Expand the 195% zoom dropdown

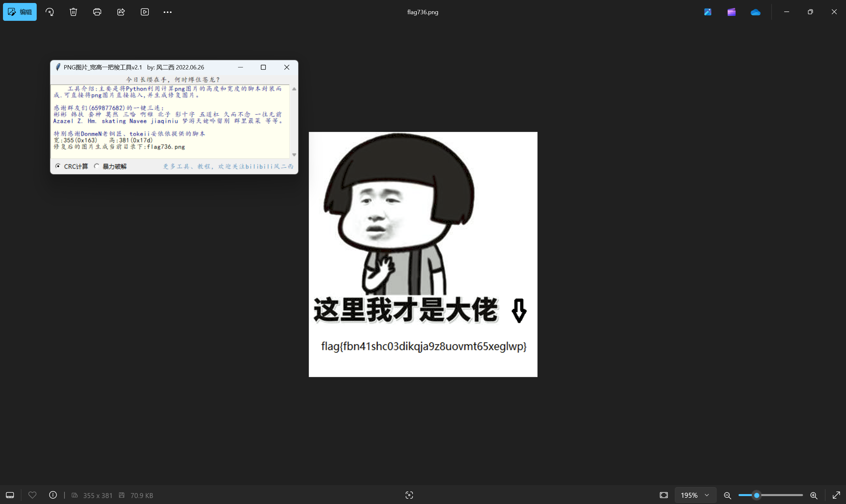(696, 495)
